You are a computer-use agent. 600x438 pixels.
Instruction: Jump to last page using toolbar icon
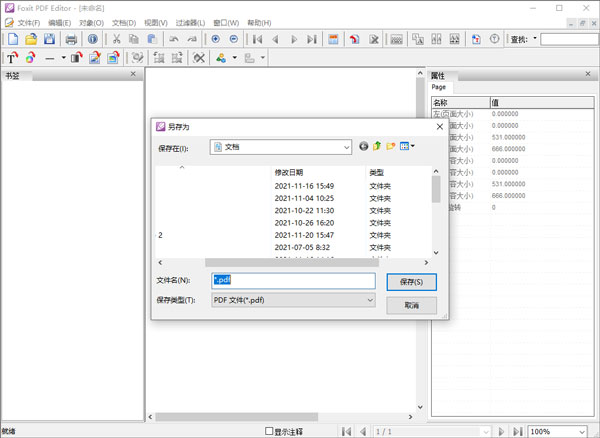[312, 39]
